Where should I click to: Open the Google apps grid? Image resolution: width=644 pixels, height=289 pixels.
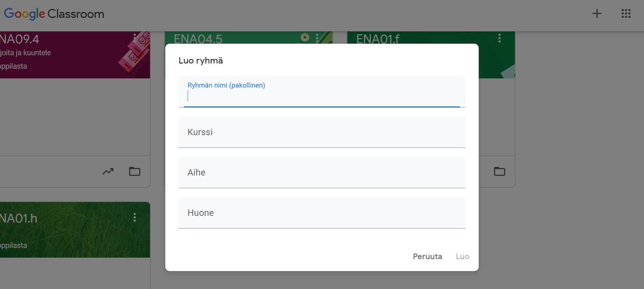click(x=626, y=14)
